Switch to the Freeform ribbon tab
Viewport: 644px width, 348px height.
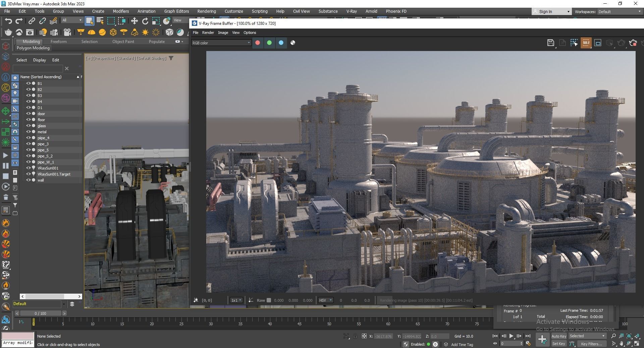pyautogui.click(x=59, y=42)
